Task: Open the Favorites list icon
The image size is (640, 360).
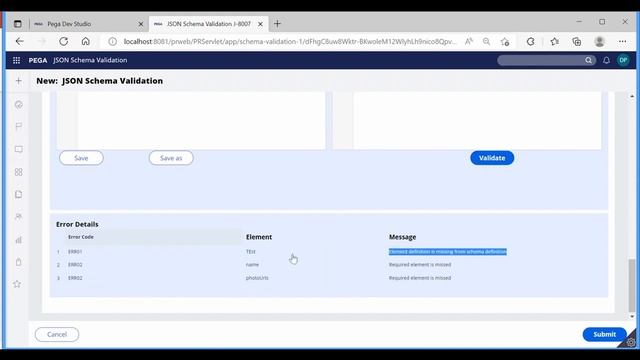Action: click(554, 41)
